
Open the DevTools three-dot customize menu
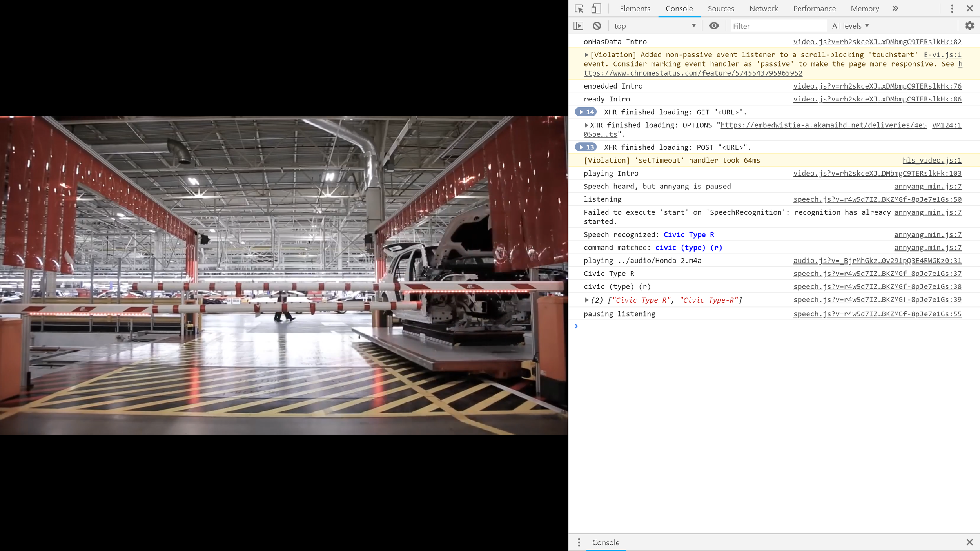click(952, 9)
